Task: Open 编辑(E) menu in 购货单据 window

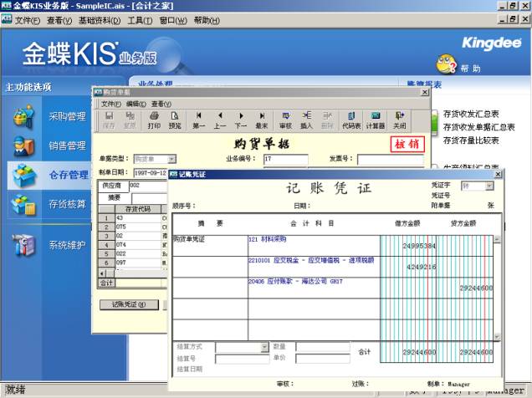Action: point(136,104)
